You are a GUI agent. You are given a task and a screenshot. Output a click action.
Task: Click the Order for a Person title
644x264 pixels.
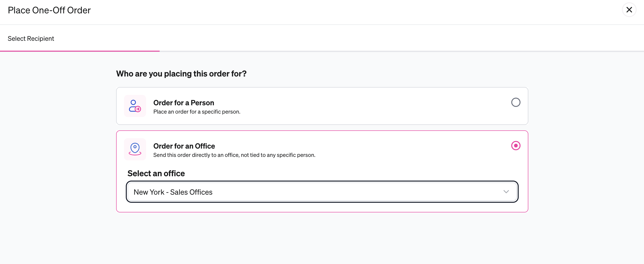184,103
